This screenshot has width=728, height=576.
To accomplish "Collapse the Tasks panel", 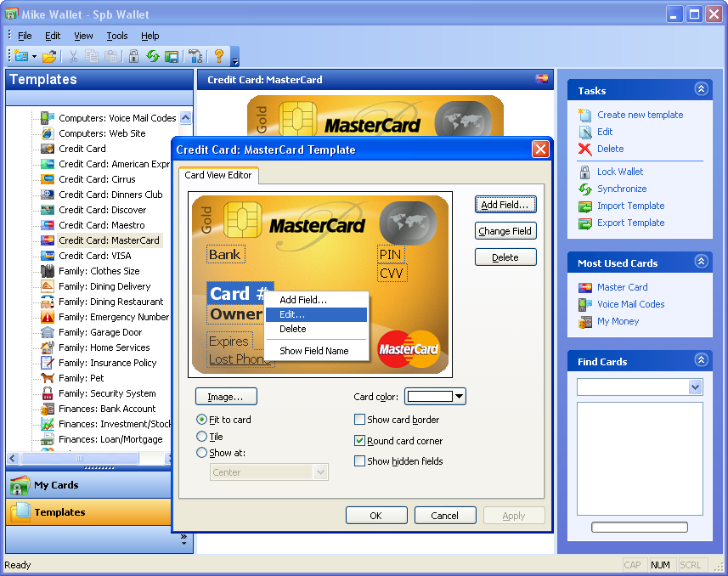I will click(701, 88).
